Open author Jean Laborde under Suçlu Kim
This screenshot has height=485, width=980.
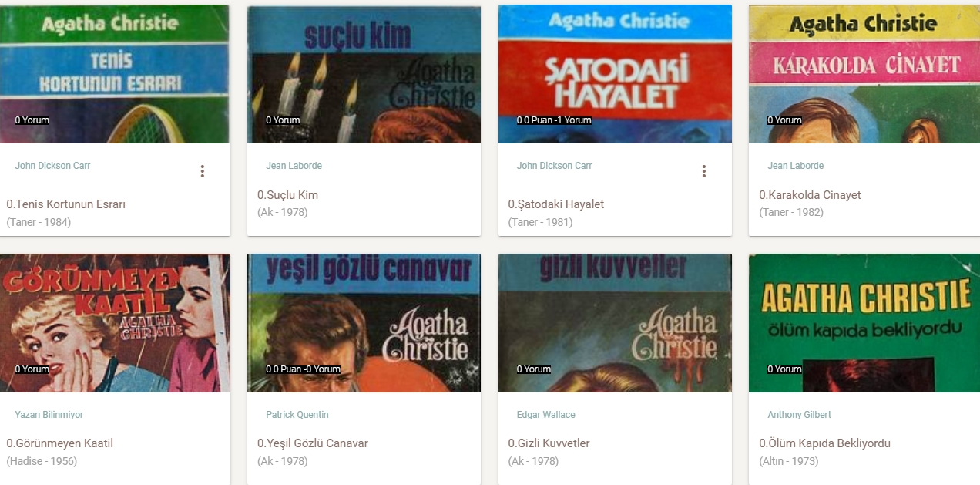(x=294, y=166)
